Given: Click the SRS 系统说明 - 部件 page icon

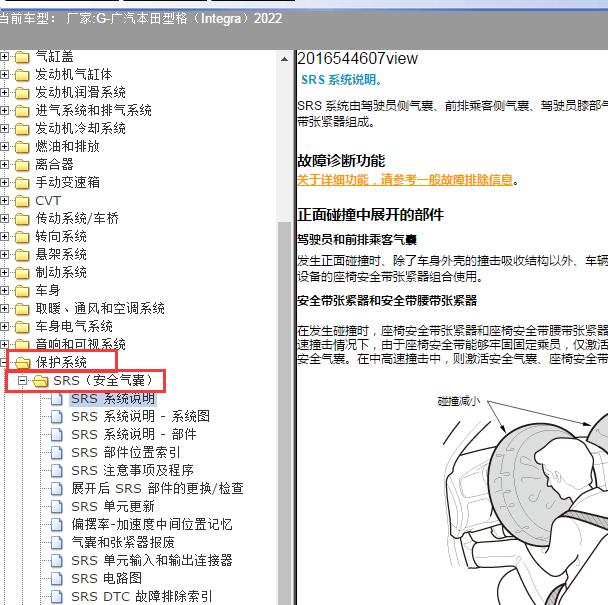Looking at the screenshot, I should [57, 435].
